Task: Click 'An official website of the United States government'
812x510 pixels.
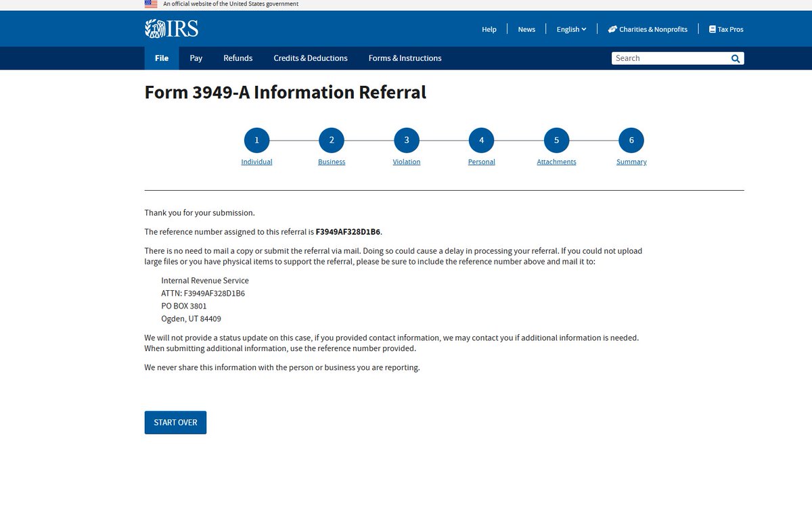Action: click(x=231, y=4)
